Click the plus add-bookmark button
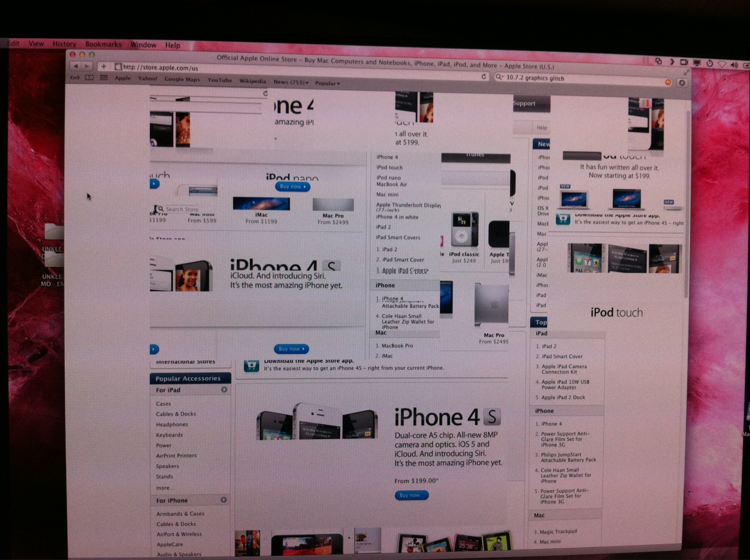 104,67
